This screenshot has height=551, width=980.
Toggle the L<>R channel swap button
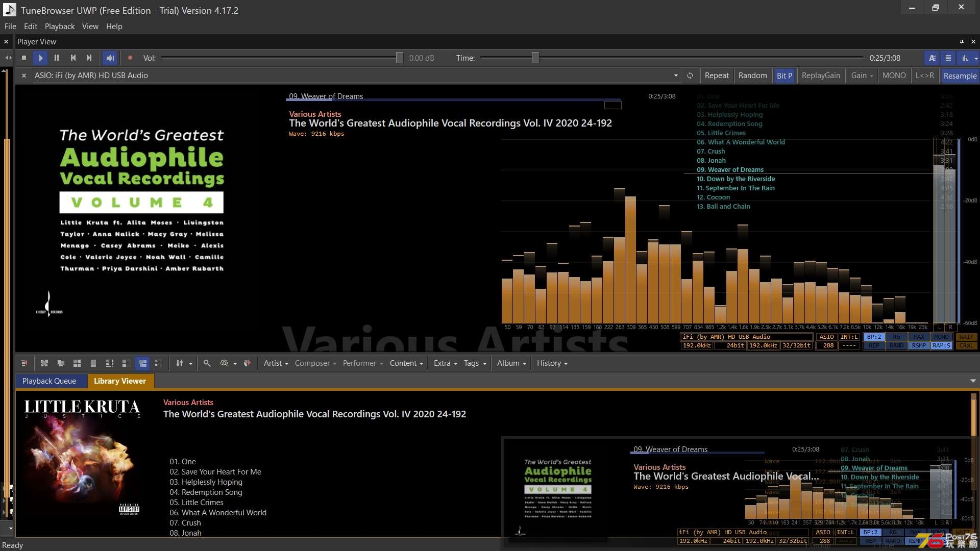(x=925, y=76)
